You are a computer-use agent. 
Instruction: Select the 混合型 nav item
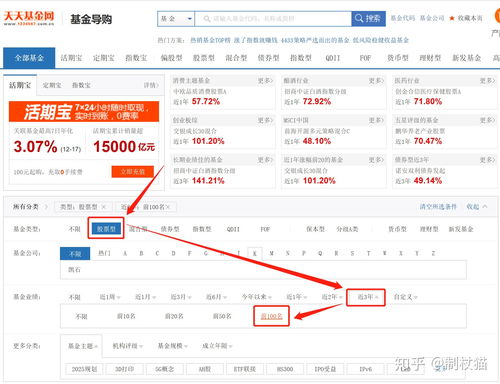236,58
